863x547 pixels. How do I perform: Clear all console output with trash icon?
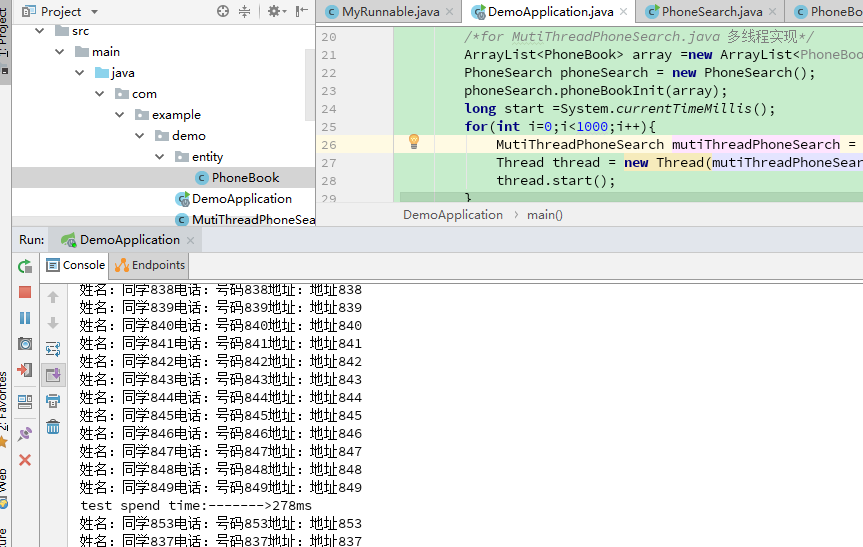(x=53, y=427)
